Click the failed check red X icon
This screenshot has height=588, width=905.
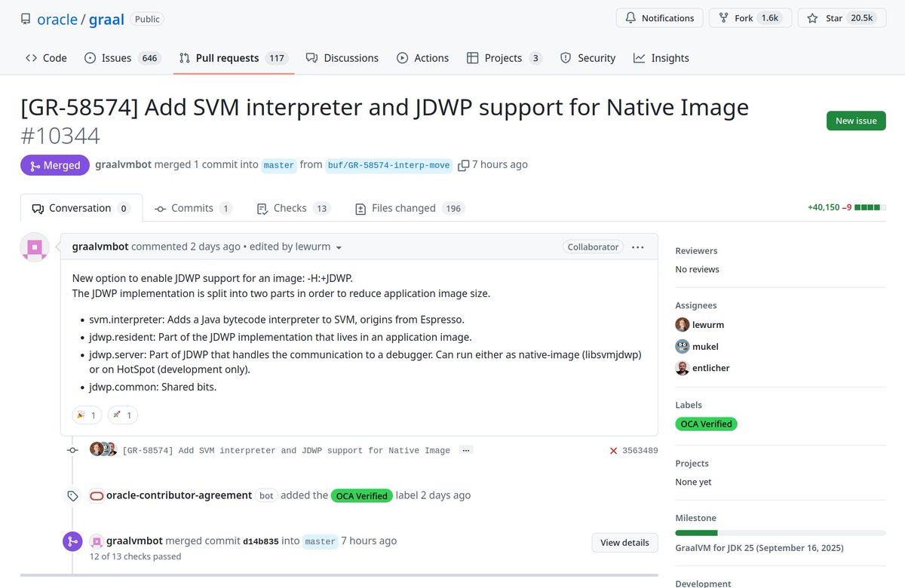614,451
